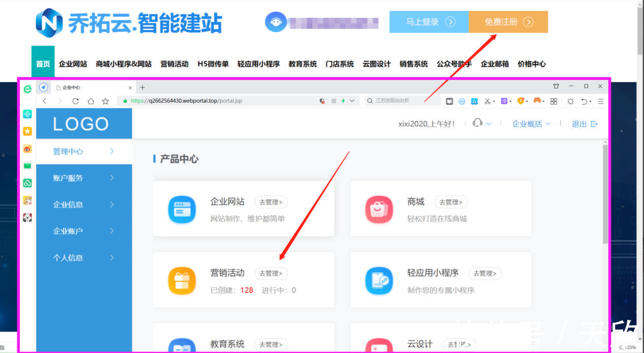Click the orange gift 营销活动 icon

(x=182, y=281)
